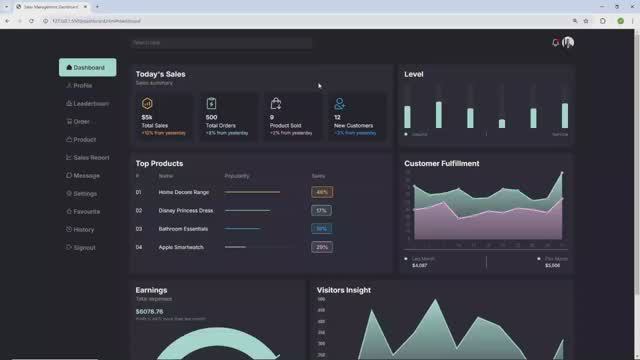Click the notification bell icon

click(x=555, y=42)
